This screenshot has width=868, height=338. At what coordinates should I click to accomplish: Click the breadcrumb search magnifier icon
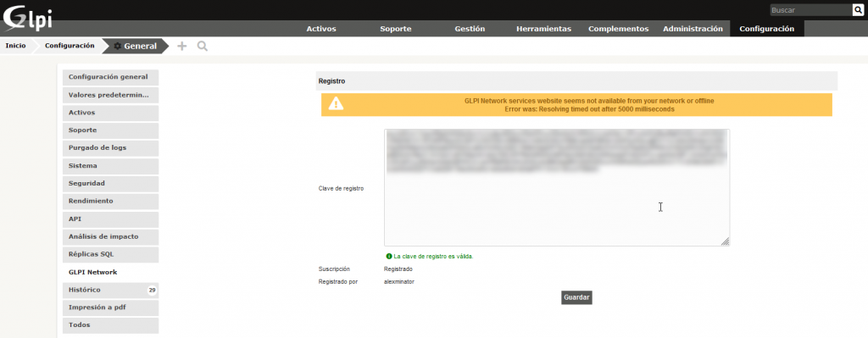point(202,46)
